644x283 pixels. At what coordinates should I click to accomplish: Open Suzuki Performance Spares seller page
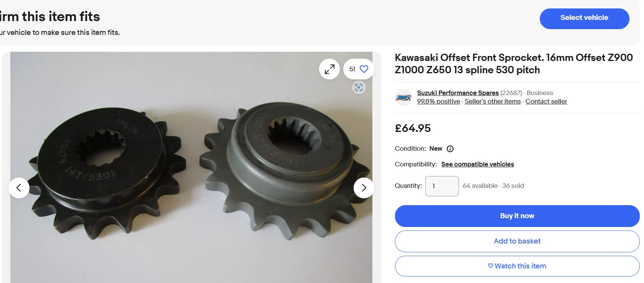pos(457,93)
